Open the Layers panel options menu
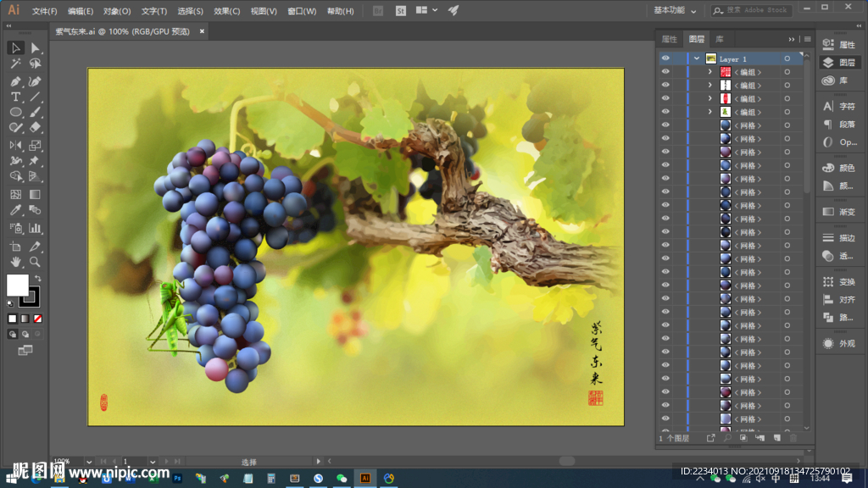 tap(808, 39)
